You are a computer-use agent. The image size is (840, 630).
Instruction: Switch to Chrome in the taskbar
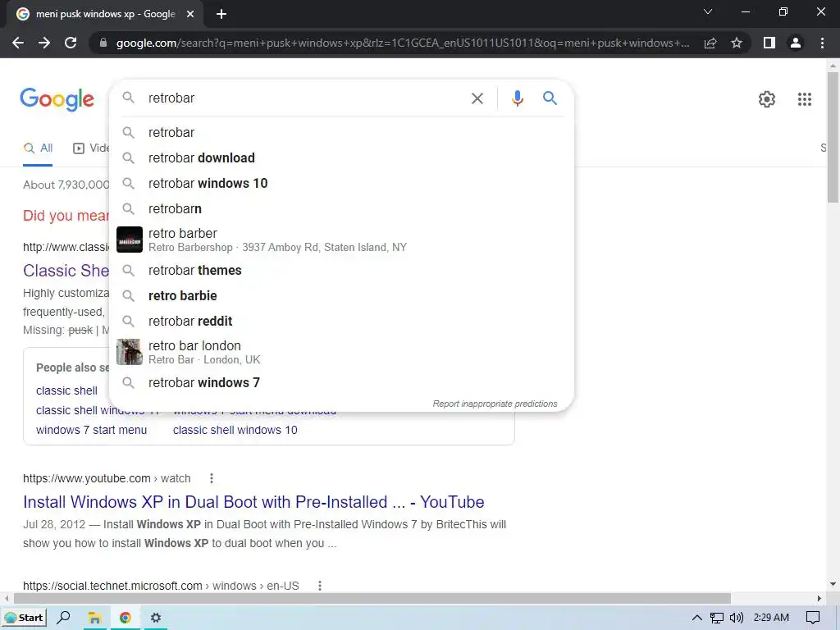tap(126, 618)
